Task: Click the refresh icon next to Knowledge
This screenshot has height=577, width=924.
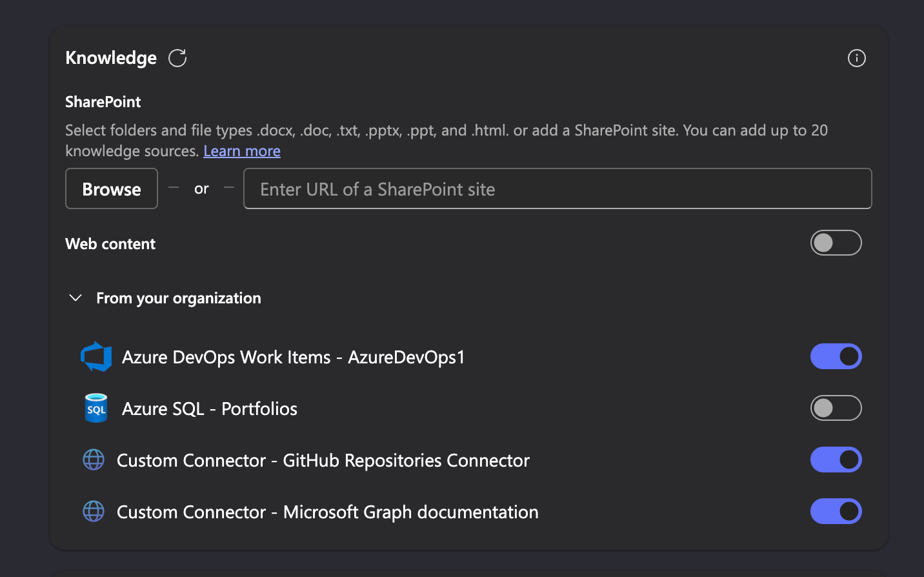Action: (177, 58)
